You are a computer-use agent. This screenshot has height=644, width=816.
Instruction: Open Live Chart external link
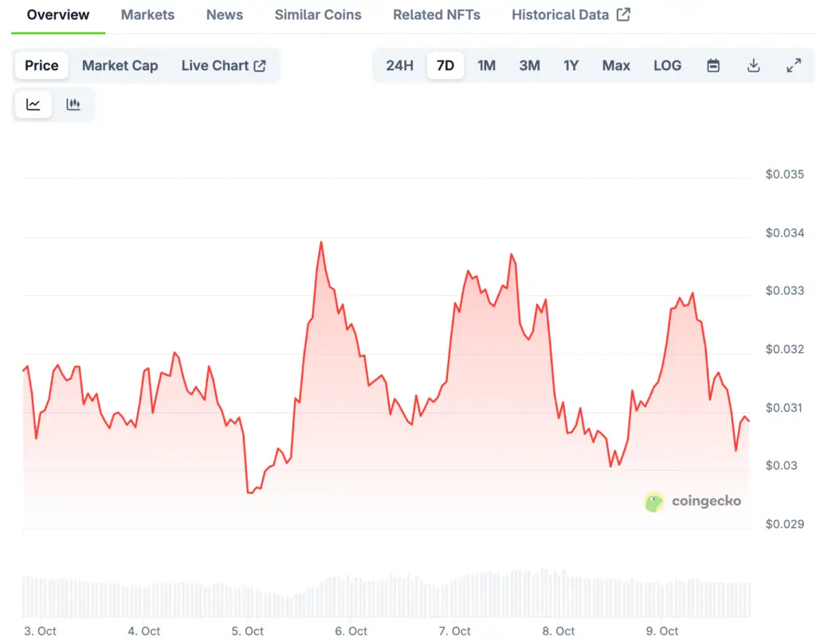(x=223, y=65)
